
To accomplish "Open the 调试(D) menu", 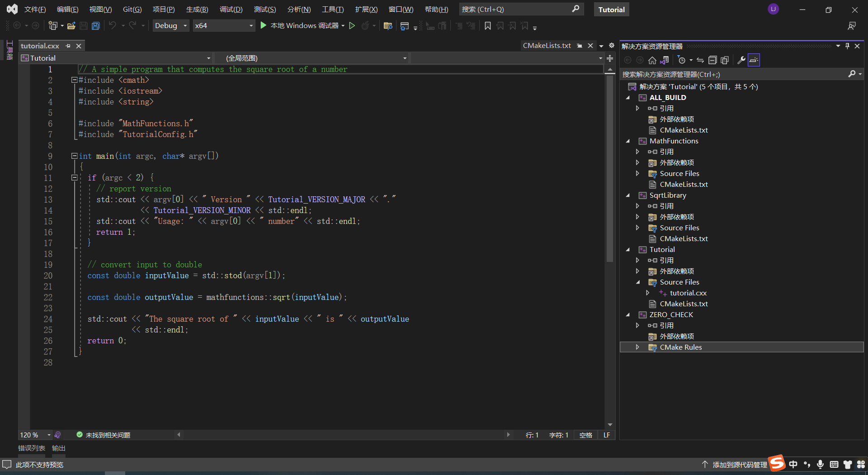I will coord(231,9).
